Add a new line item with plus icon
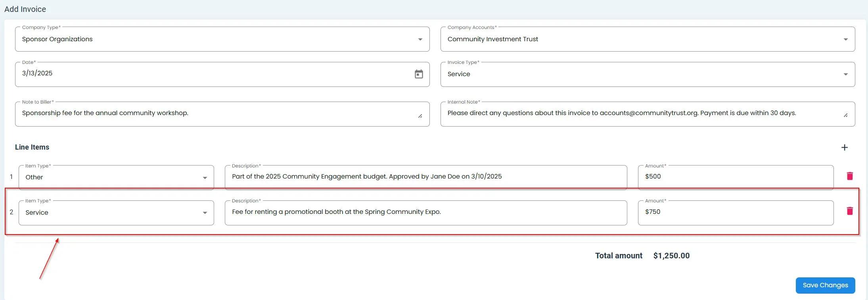This screenshot has height=300, width=868. click(x=844, y=148)
